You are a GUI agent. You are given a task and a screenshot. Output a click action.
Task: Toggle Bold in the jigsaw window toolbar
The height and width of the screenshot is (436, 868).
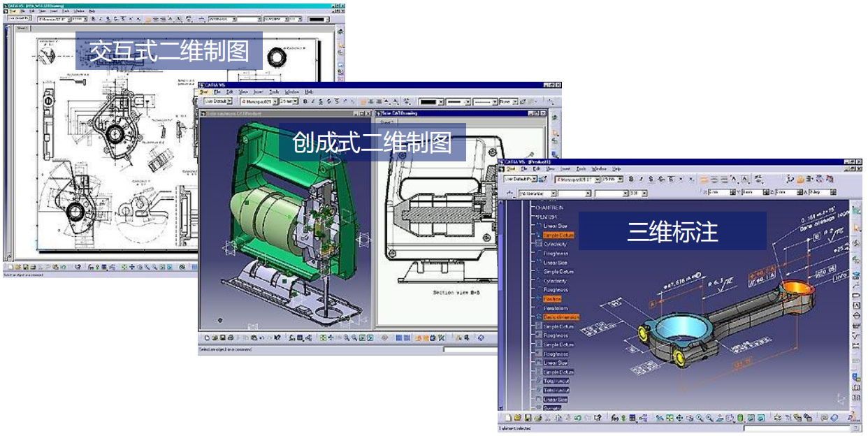305,102
